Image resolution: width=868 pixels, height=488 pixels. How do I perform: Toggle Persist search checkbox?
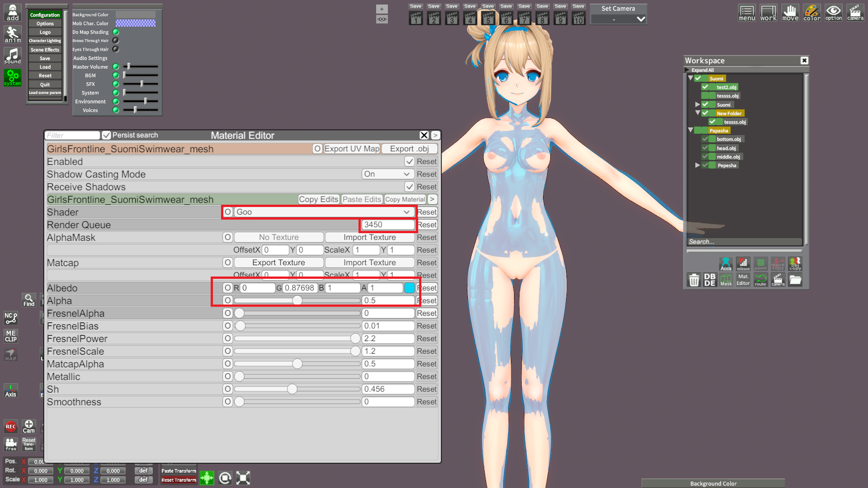107,135
